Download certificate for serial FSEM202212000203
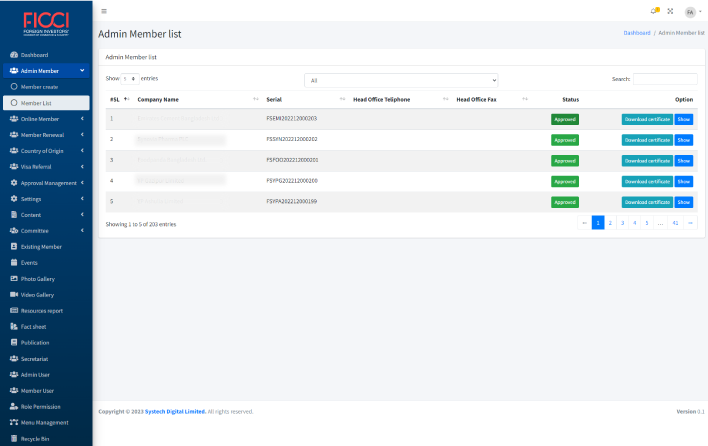Screen dimensions: 708x446 coord(646,119)
